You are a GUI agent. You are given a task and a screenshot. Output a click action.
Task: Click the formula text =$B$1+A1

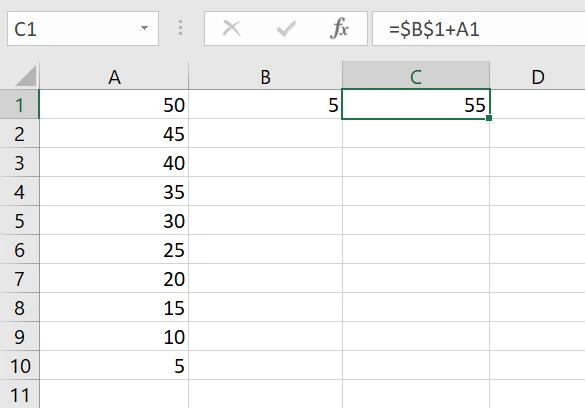[434, 29]
